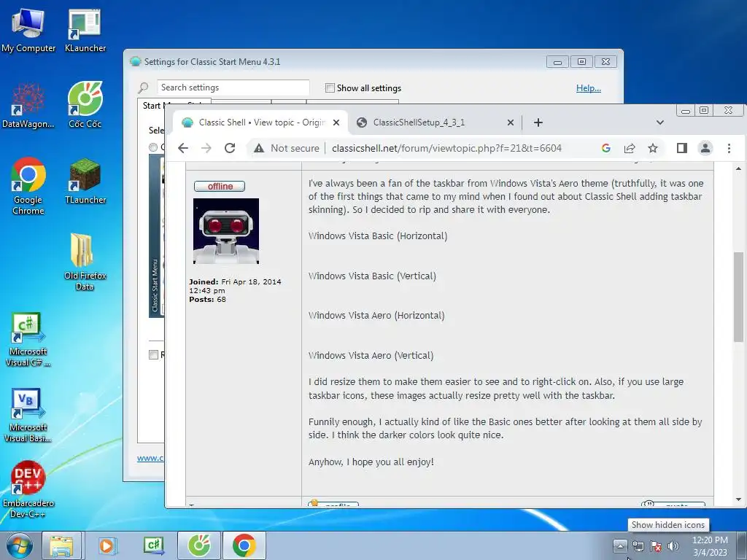Click the classicshell.net address bar URL
The image size is (747, 560).
click(446, 148)
